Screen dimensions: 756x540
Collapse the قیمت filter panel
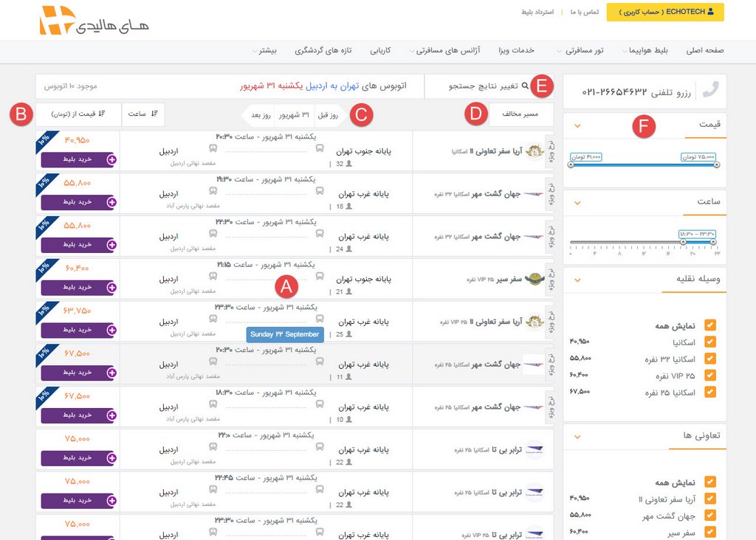pyautogui.click(x=577, y=125)
